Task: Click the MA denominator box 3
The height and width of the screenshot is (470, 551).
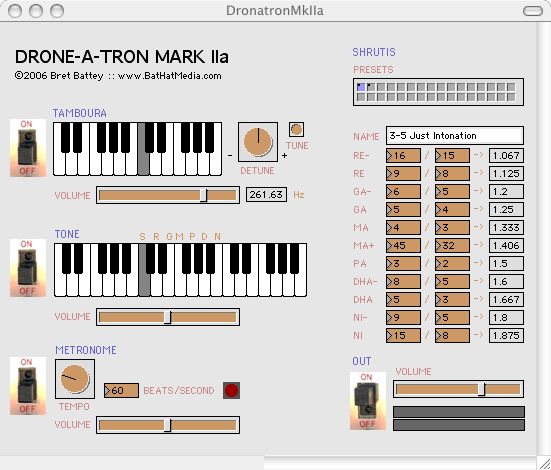Action: click(x=452, y=227)
